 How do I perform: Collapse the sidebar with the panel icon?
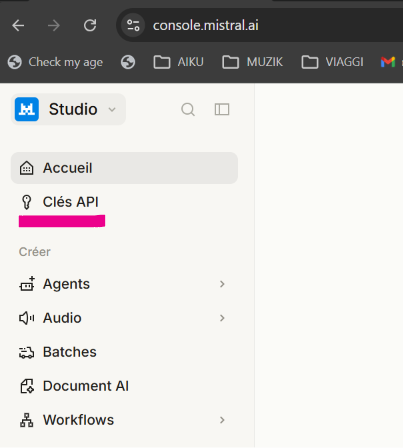coord(222,109)
